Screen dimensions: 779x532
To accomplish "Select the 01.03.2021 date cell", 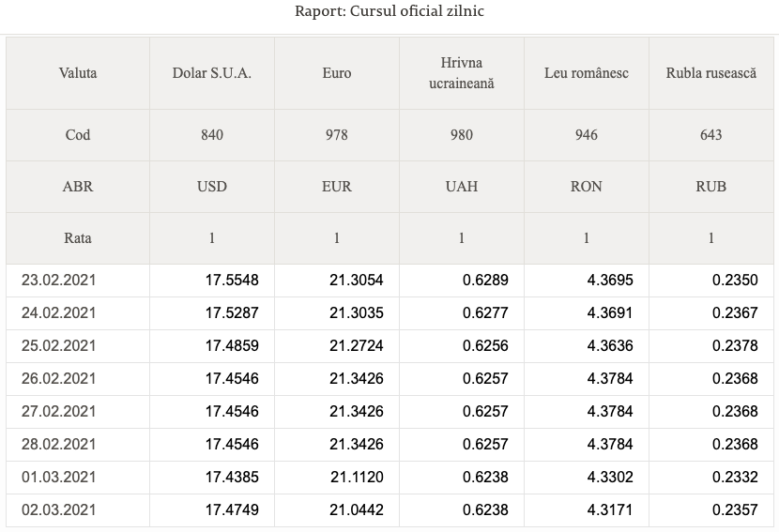I will 78,478.
